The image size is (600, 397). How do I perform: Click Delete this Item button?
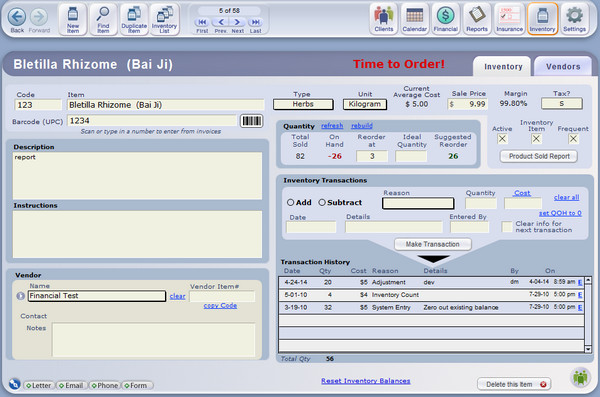tap(514, 384)
